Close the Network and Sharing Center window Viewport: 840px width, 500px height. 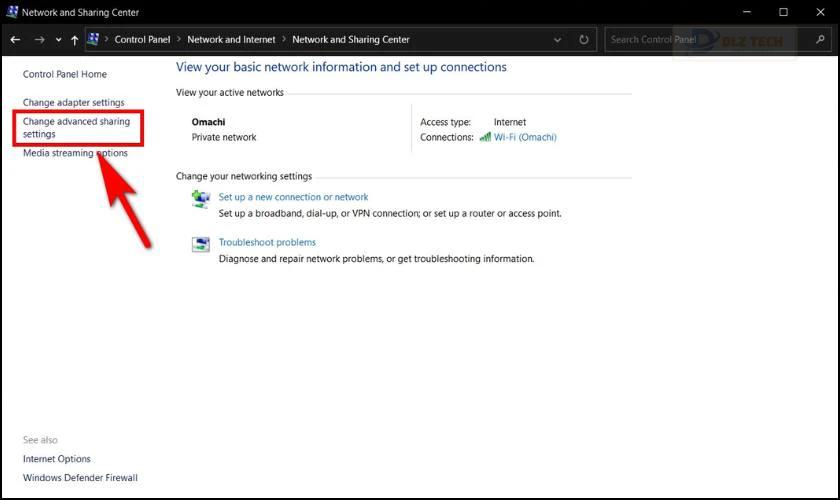(x=820, y=12)
